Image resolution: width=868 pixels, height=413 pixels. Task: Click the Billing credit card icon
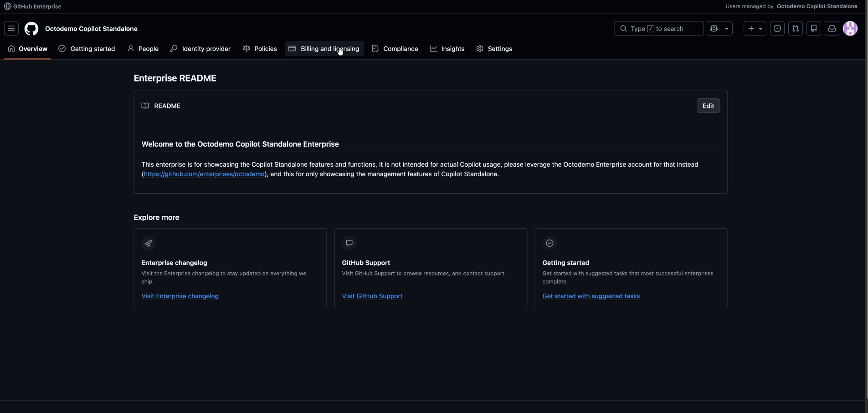pos(292,48)
